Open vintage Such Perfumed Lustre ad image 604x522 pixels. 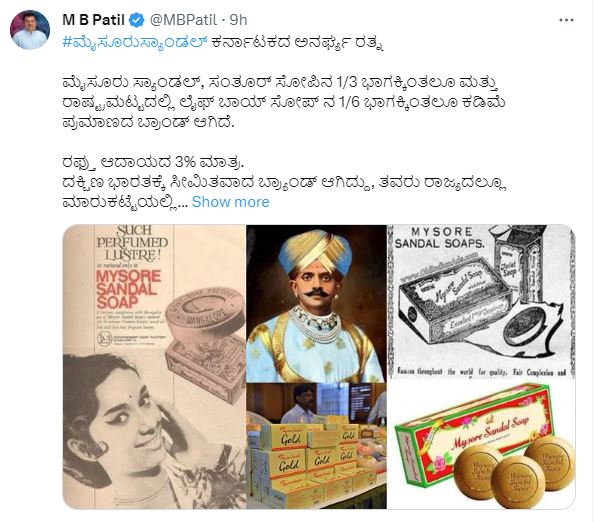154,367
